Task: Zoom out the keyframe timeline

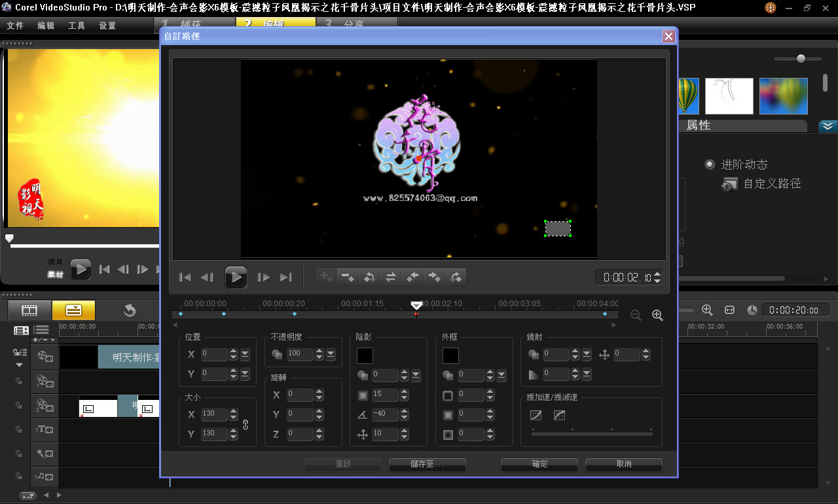Action: tap(636, 315)
